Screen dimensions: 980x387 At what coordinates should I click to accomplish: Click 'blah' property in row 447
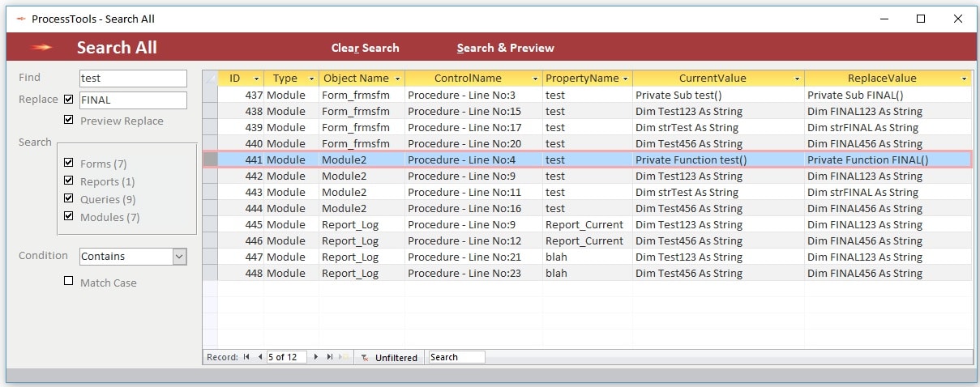pos(587,257)
